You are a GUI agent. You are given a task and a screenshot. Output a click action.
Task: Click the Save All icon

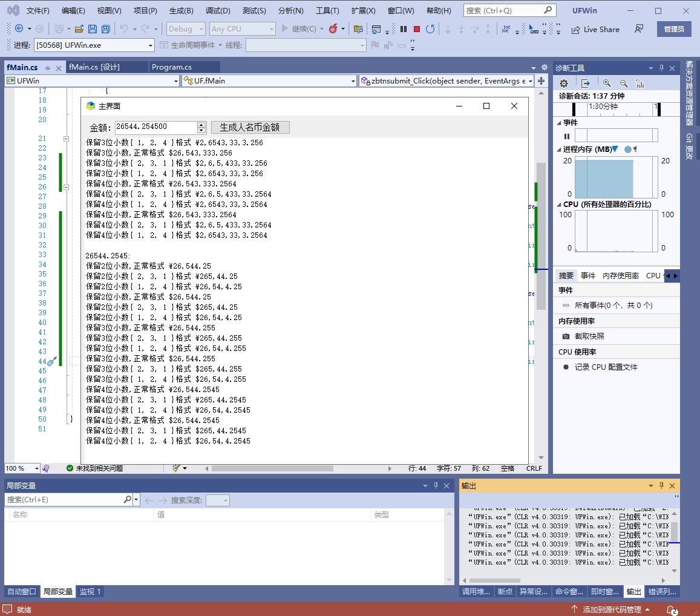[106, 29]
